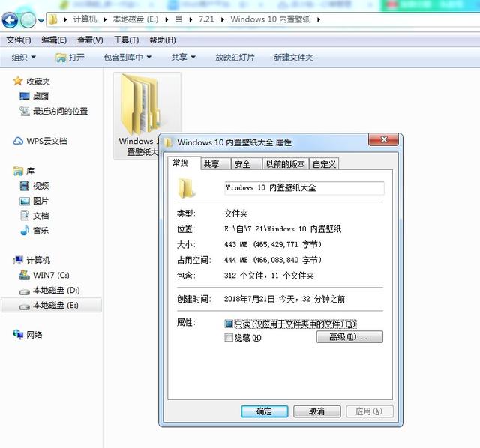Close the properties dialog with X
This screenshot has height=448, width=480.
tap(383, 140)
